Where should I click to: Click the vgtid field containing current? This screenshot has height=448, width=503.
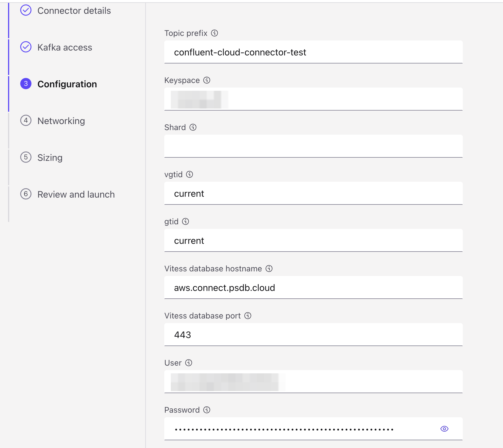click(313, 193)
